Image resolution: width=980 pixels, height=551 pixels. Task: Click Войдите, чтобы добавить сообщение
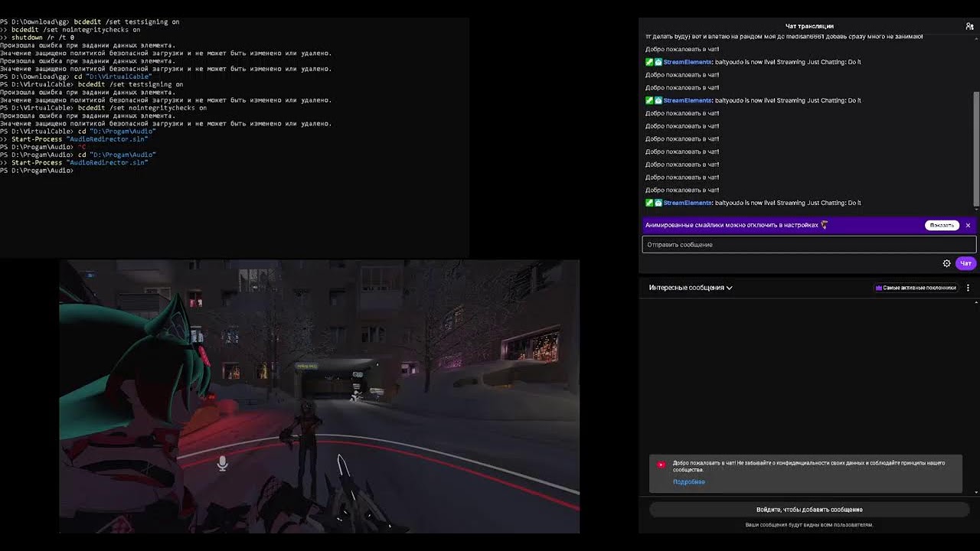(809, 510)
